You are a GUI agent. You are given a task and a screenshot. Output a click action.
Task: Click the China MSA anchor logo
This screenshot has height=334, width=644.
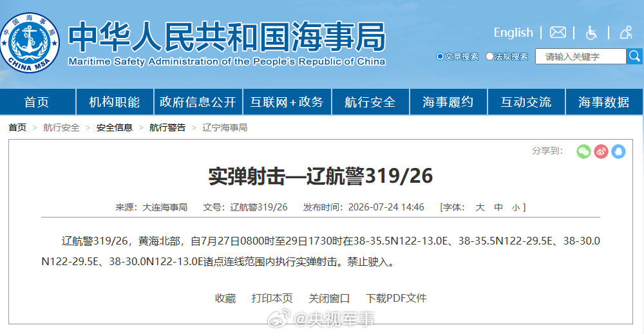[30, 42]
